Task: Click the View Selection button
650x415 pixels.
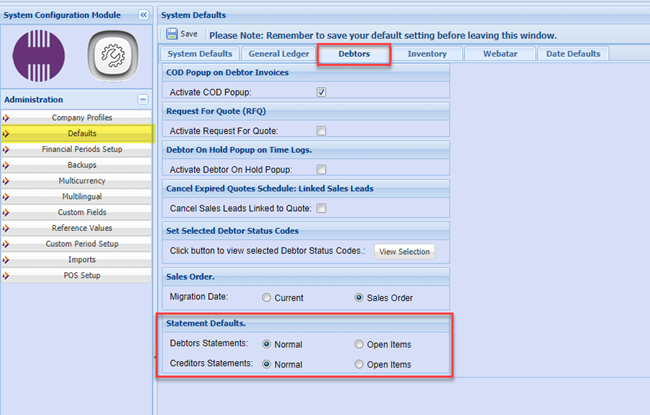Action: [x=404, y=252]
